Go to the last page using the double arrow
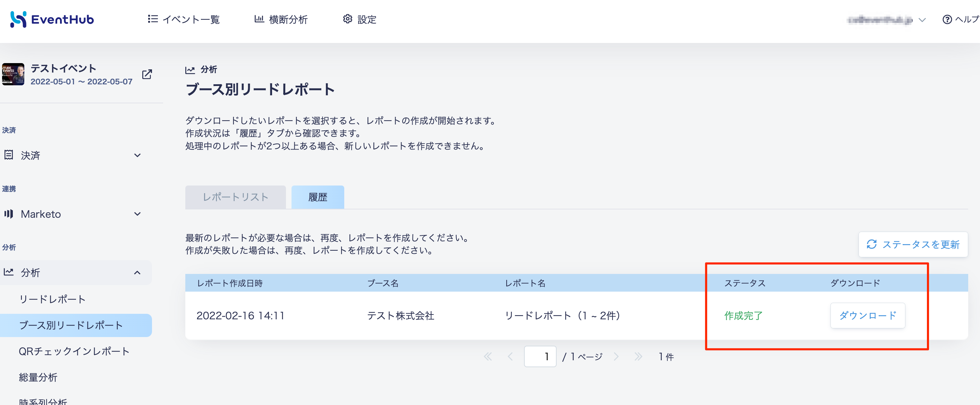 click(638, 356)
